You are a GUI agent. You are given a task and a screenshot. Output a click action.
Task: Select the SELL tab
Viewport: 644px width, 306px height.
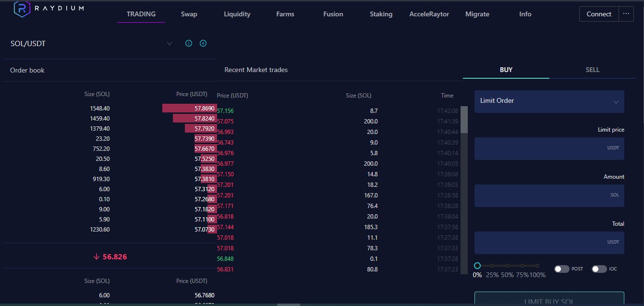[x=592, y=70]
